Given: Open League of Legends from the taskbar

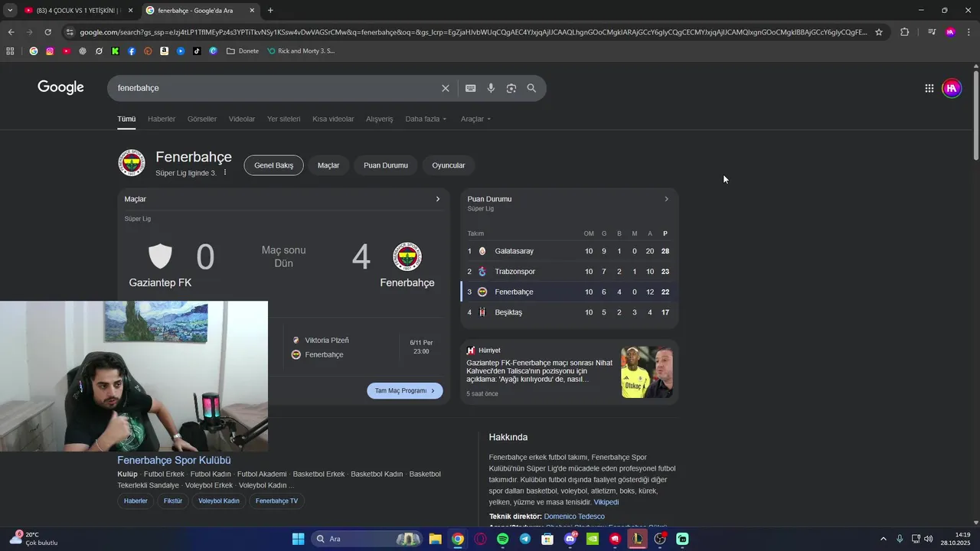Looking at the screenshot, I should [637, 539].
